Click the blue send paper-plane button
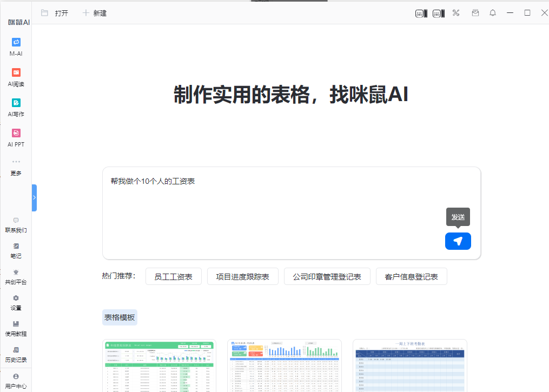The height and width of the screenshot is (392, 549). [x=458, y=241]
